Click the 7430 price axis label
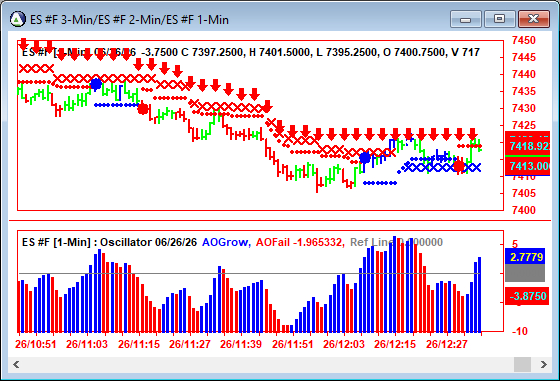 524,108
